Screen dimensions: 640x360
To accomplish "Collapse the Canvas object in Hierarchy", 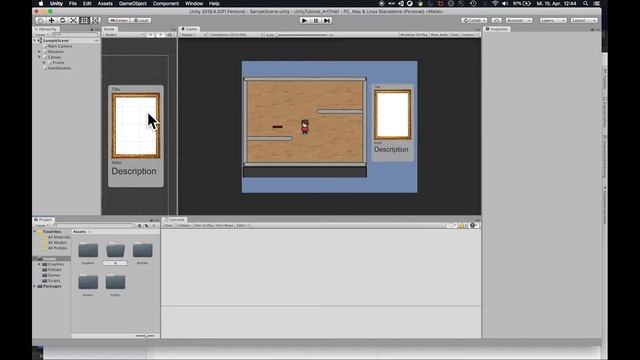I will [x=40, y=57].
